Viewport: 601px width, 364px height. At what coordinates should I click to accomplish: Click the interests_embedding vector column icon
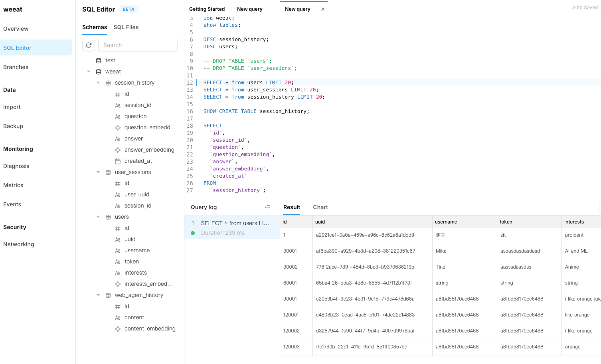(118, 284)
